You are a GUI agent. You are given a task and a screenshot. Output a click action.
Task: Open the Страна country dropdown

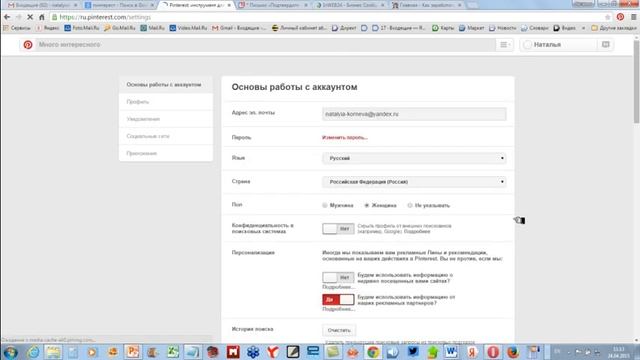pyautogui.click(x=414, y=182)
